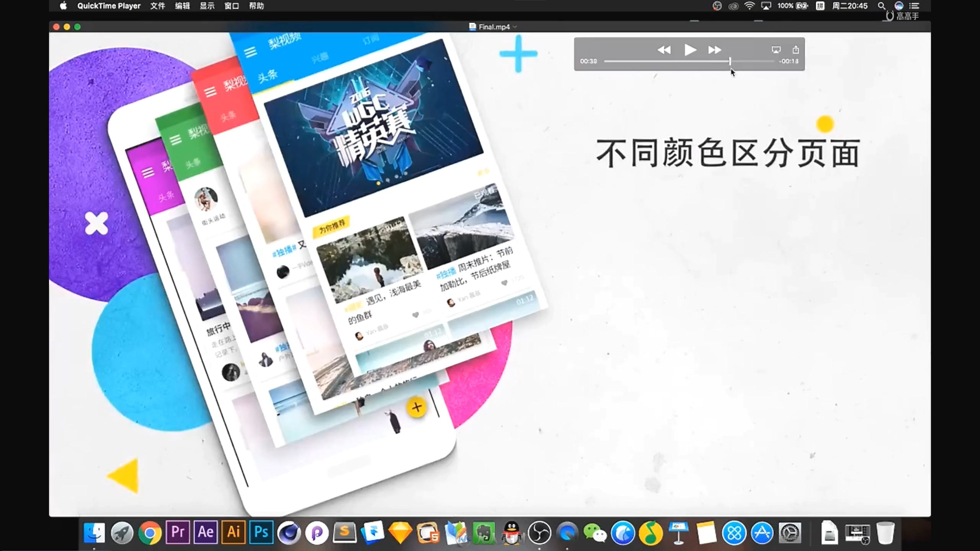Screen dimensions: 980x551
Task: Launch Google Chrome from the Dock
Action: coord(150,532)
